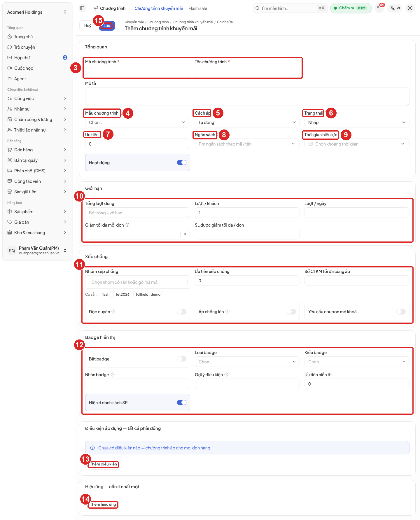The width and height of the screenshot is (420, 520).
Task: Toggle the Hoạt động switch
Action: pos(182,162)
